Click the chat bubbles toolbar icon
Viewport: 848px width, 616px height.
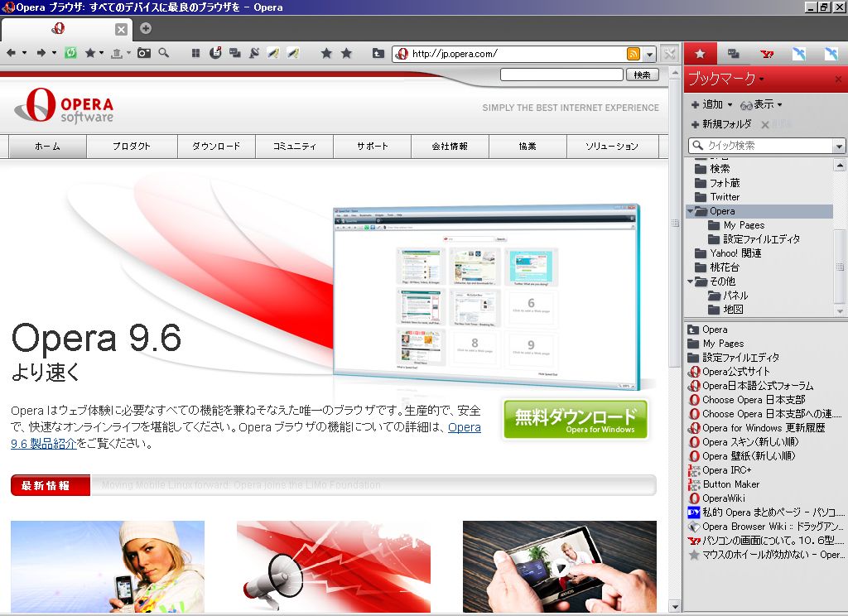pos(234,53)
